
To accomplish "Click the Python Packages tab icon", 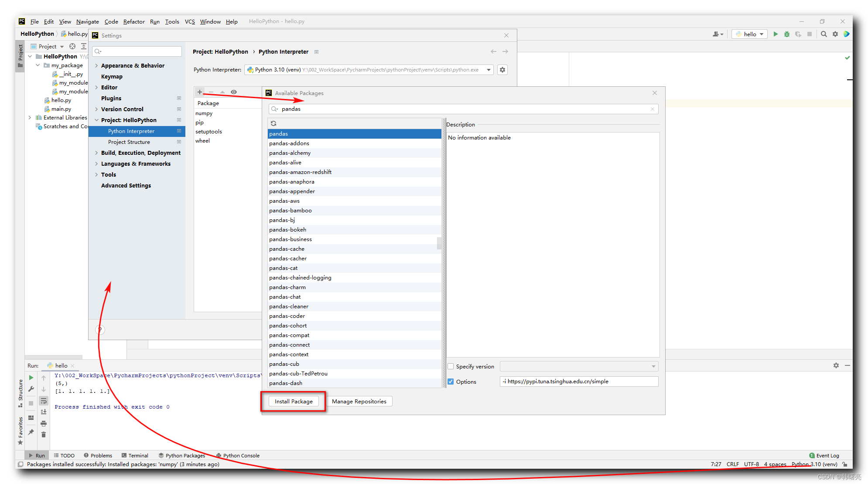I will tap(162, 455).
